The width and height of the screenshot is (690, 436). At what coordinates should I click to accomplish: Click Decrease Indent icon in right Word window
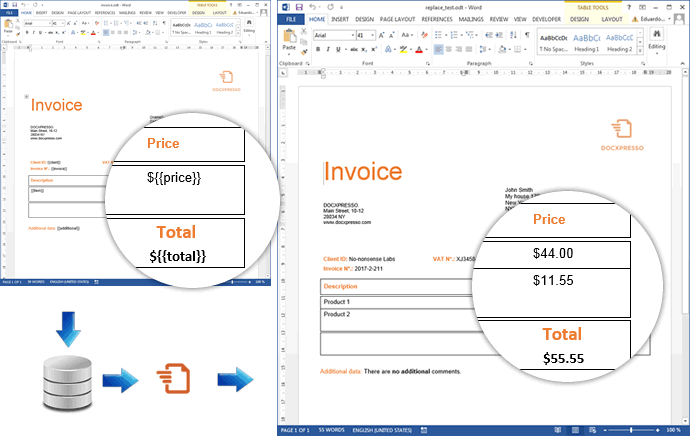(x=488, y=35)
